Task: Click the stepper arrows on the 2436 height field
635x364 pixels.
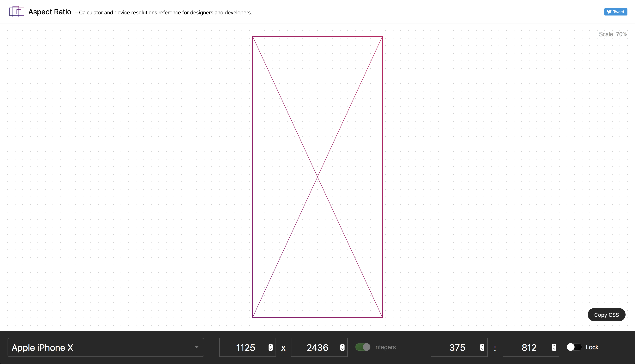Action: 342,348
